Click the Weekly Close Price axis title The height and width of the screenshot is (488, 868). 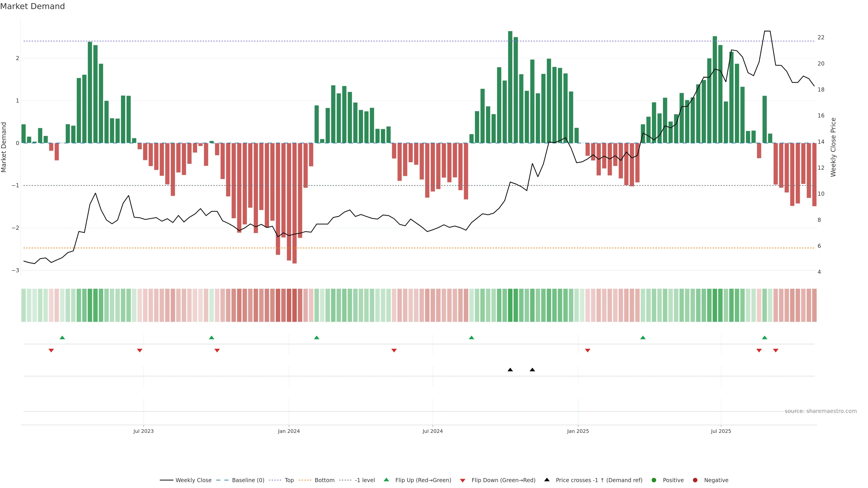tap(833, 147)
